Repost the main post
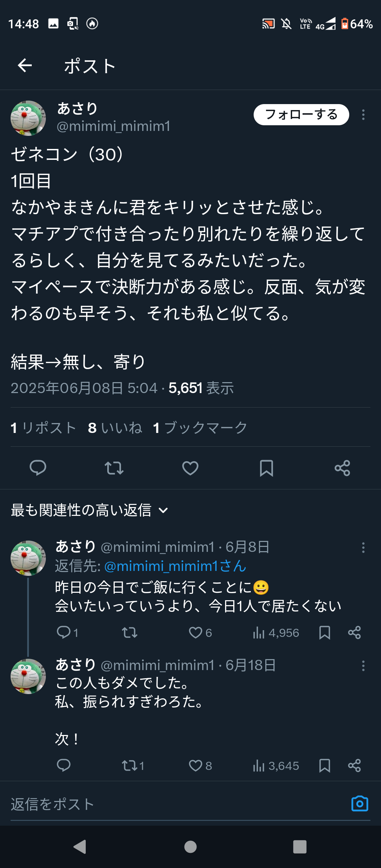The image size is (381, 868). tap(114, 468)
